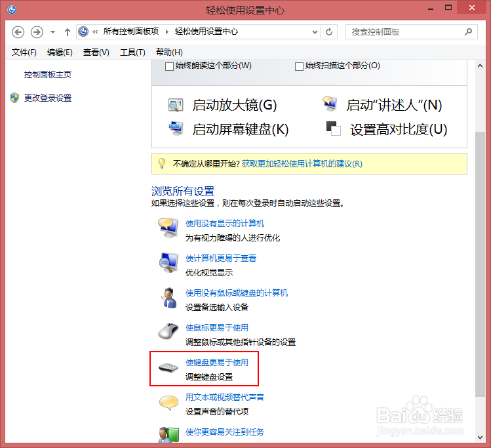Click 优化视觉显示 description text

(209, 273)
